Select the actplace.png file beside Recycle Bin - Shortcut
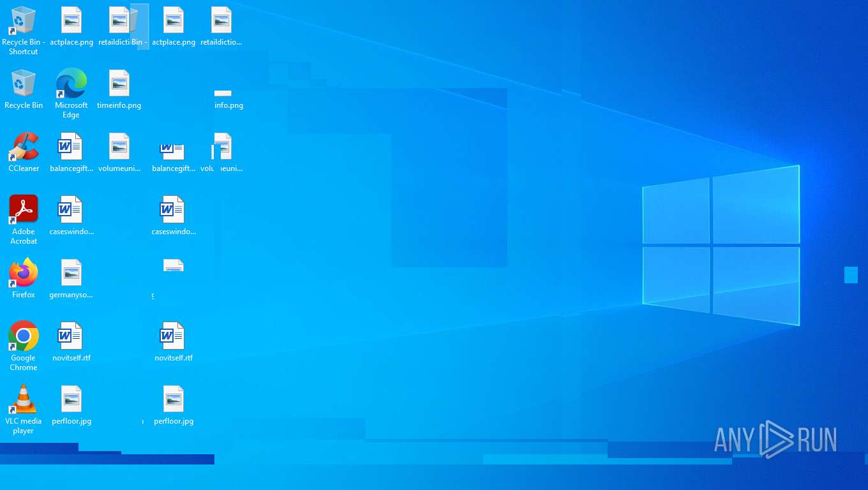The height and width of the screenshot is (490, 868). (71, 26)
